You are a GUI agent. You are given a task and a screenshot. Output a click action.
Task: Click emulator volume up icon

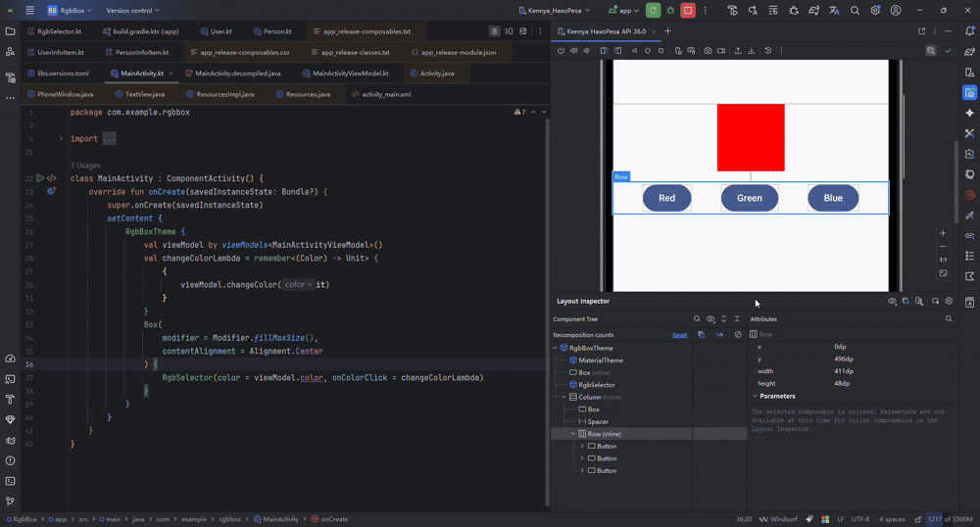[x=573, y=51]
